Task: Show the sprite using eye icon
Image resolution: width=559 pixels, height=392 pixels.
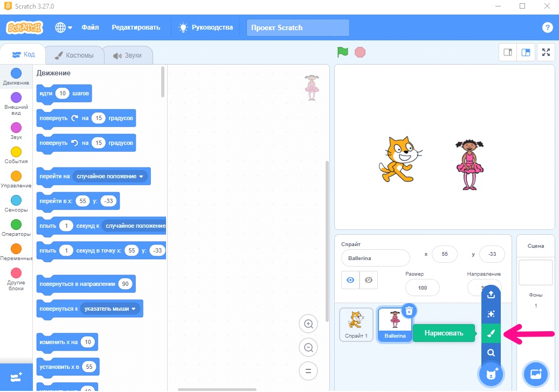Action: 350,280
